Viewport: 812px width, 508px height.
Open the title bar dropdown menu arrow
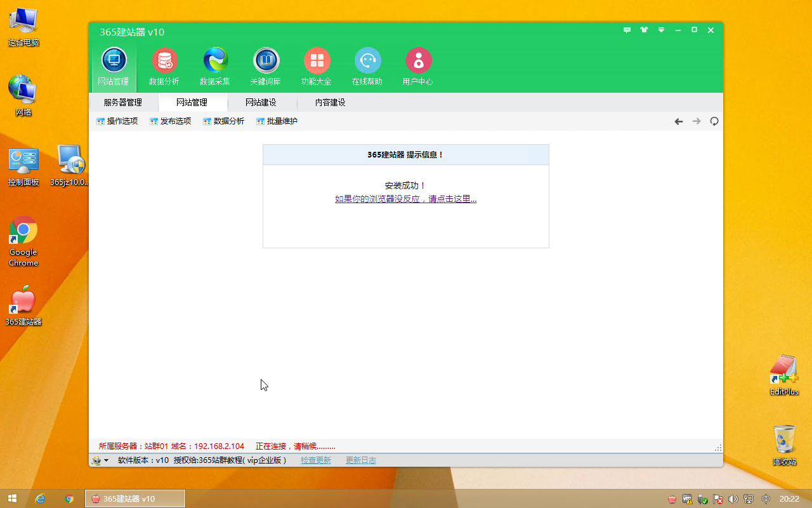[x=661, y=30]
